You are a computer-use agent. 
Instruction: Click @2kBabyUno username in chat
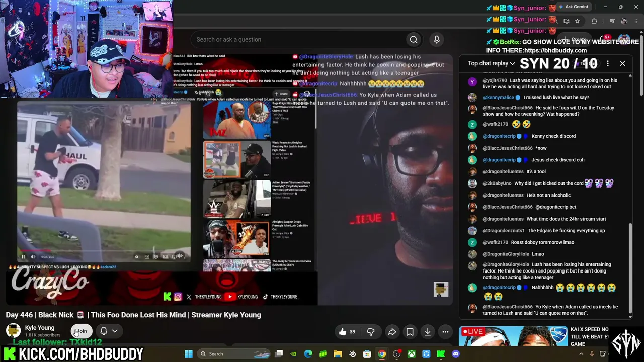point(497,184)
